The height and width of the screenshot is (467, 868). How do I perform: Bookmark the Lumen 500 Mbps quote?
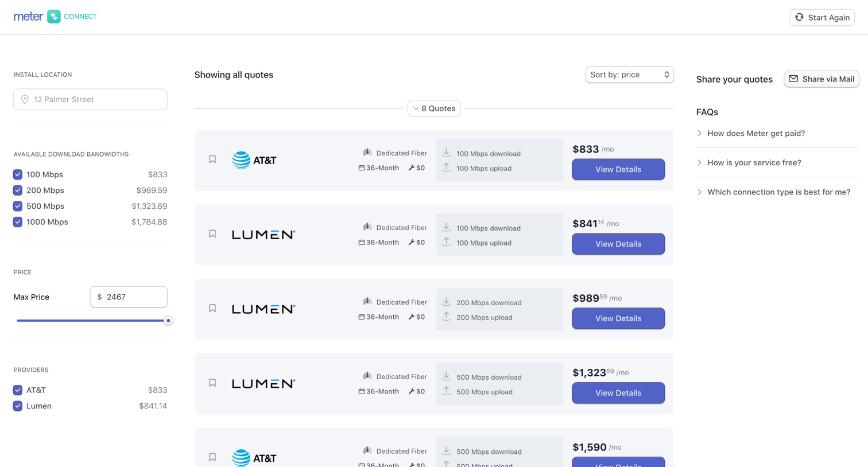tap(212, 383)
